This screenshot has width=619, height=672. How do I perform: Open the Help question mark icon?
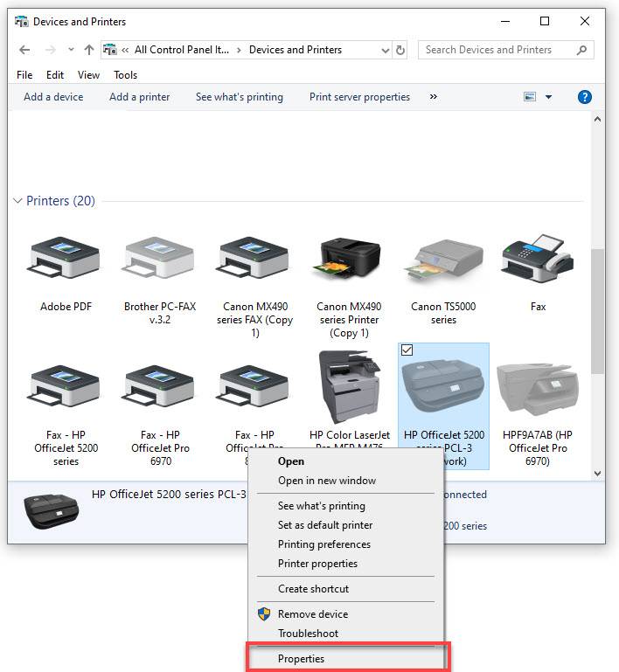coord(585,97)
